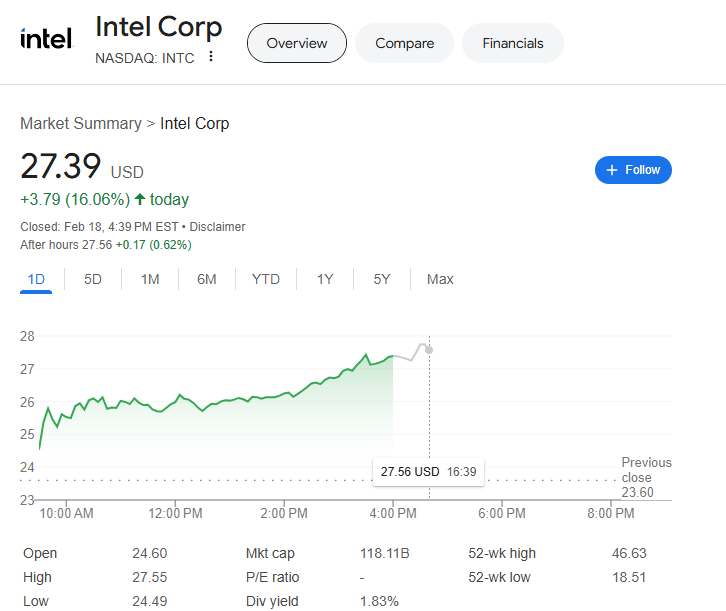The height and width of the screenshot is (611, 726).
Task: Switch to 1Y chart range
Action: [x=325, y=279]
